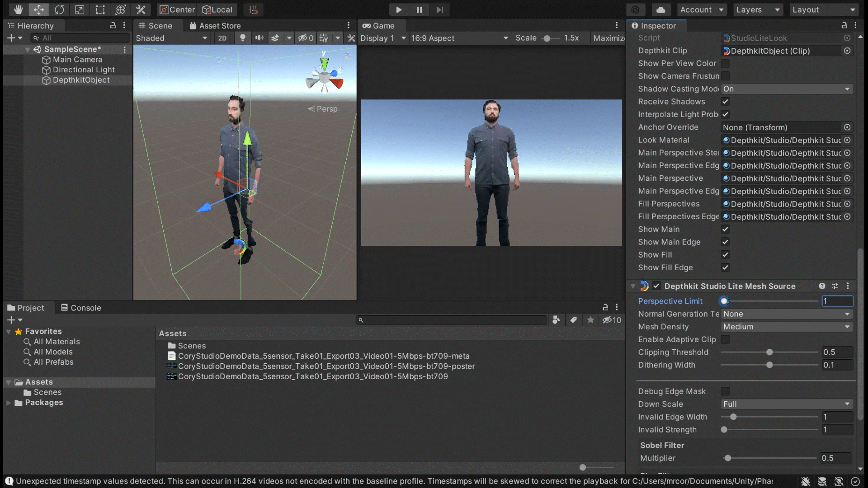
Task: Select the Rect Transform tool
Action: [100, 9]
